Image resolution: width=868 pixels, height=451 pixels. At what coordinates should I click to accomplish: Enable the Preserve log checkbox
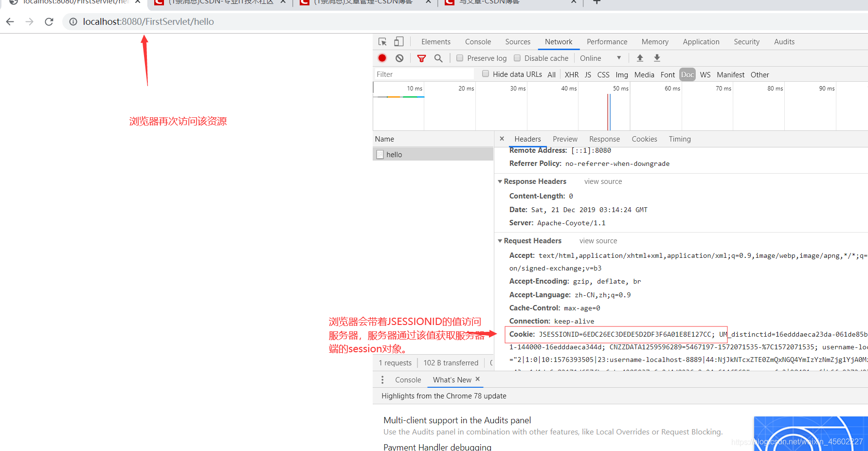(460, 58)
